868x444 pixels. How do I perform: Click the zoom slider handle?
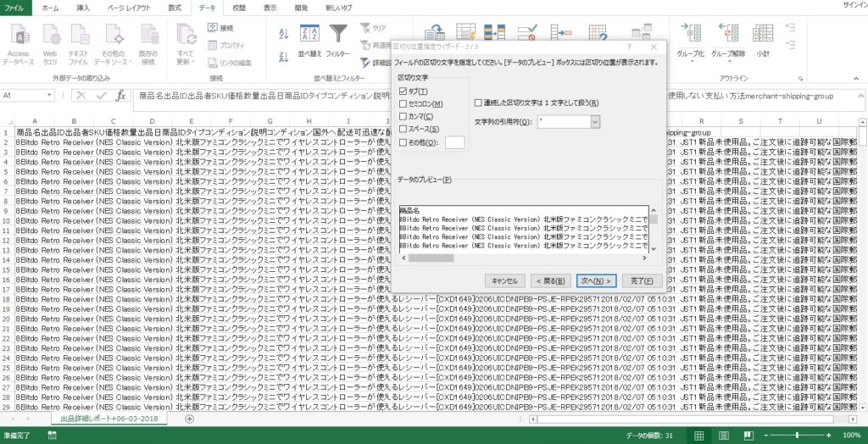coord(797,436)
